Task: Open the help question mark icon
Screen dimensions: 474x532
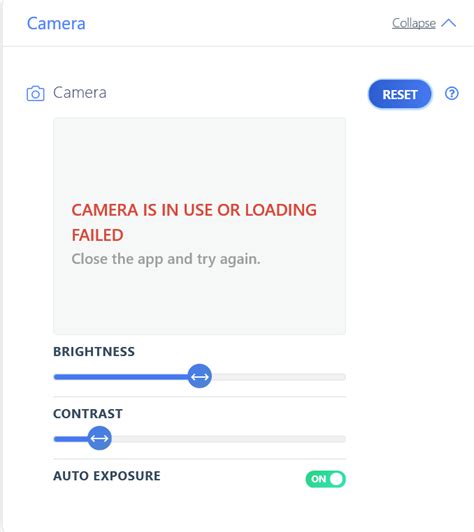Action: point(451,93)
